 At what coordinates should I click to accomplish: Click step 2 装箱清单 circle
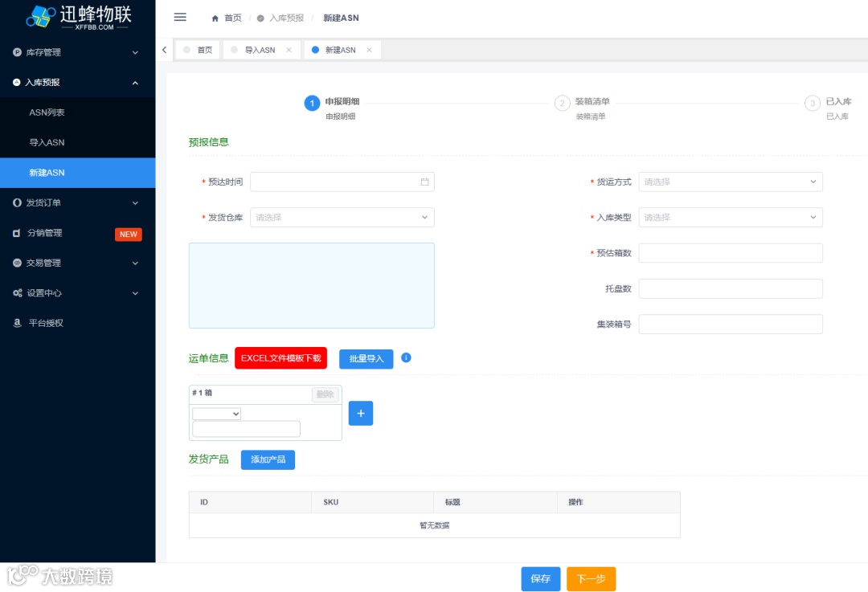pyautogui.click(x=562, y=103)
